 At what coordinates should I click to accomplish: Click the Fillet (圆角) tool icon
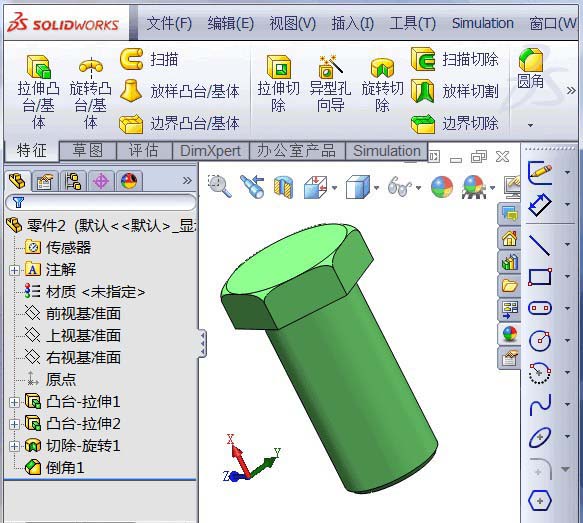pyautogui.click(x=531, y=59)
